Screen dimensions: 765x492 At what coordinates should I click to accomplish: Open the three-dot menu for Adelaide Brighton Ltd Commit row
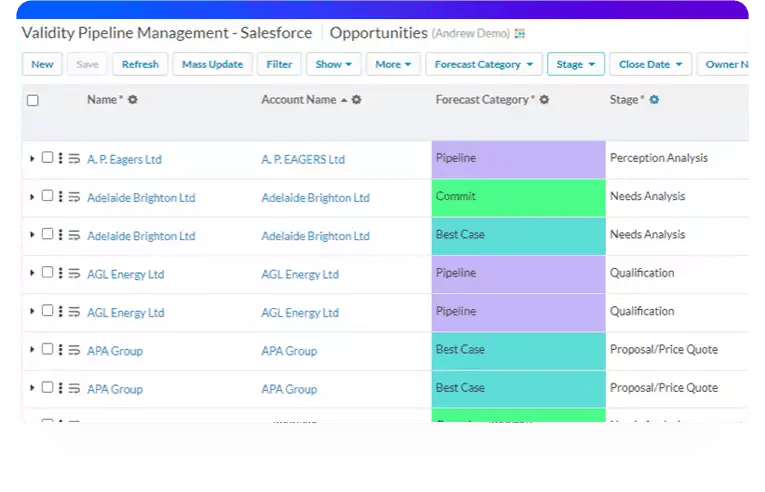(60, 196)
